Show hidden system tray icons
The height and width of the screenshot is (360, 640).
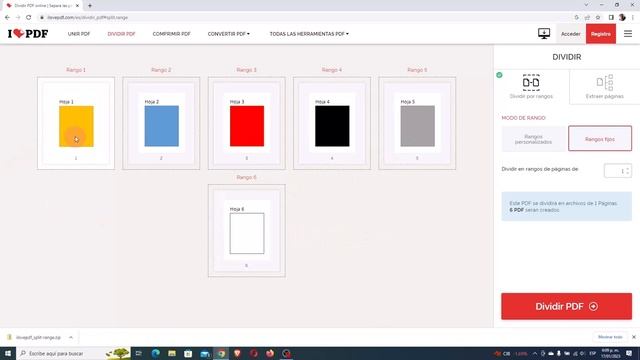tap(535, 353)
